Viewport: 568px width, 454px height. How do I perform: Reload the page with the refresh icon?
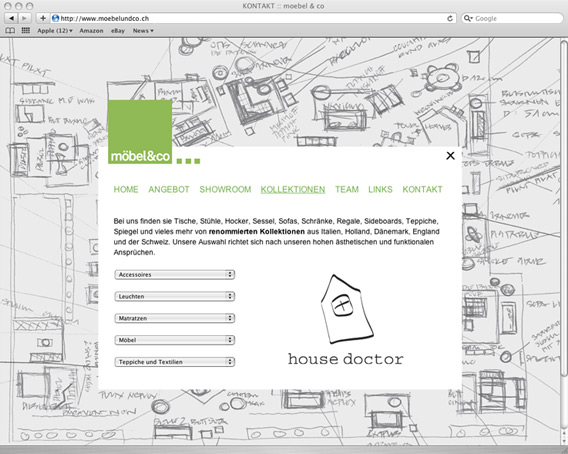[x=450, y=18]
